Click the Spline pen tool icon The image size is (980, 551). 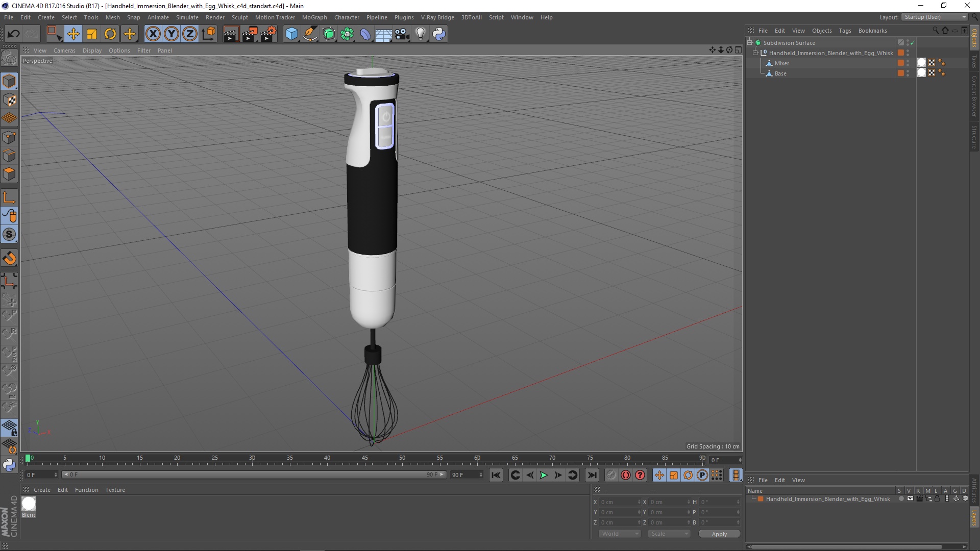point(310,34)
